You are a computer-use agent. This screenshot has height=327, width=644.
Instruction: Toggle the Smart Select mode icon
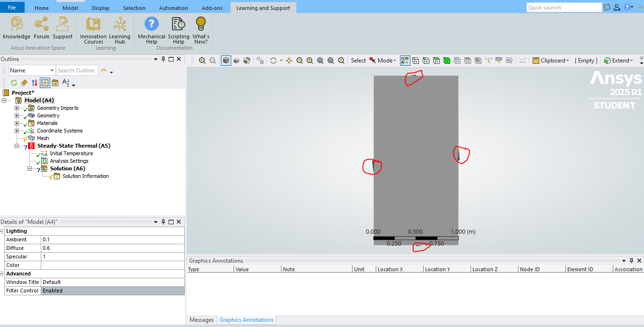point(405,61)
